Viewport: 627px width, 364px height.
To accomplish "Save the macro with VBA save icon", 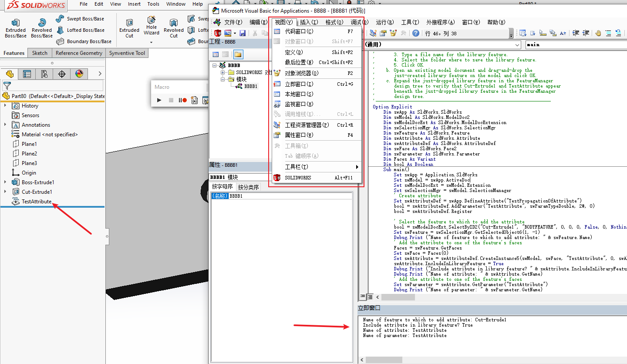I will 243,33.
